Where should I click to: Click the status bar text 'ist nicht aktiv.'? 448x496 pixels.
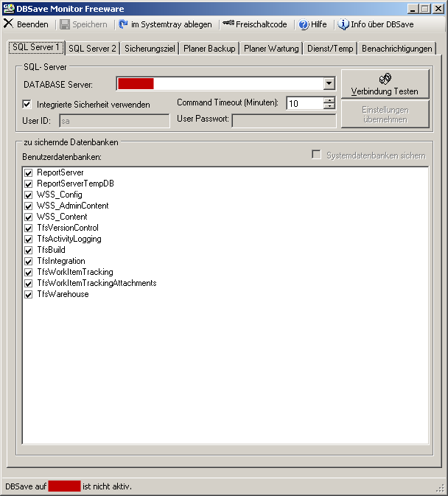107,486
